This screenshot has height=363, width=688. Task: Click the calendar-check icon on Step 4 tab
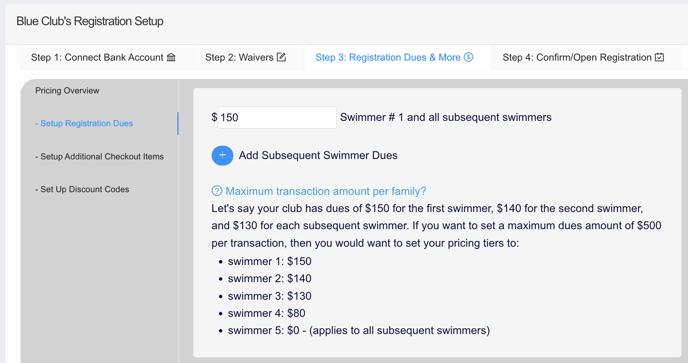(659, 57)
